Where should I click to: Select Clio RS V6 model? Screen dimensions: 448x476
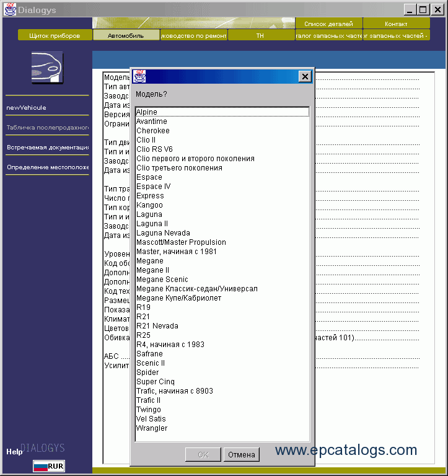(x=222, y=149)
